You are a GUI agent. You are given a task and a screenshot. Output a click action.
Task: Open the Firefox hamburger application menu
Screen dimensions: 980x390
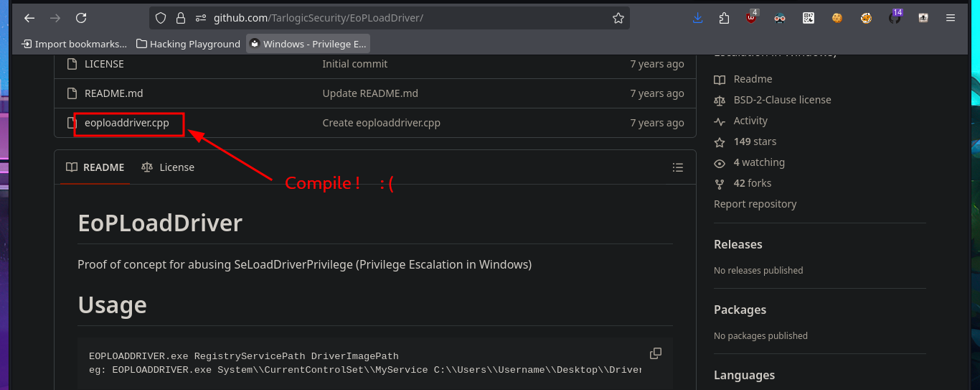(950, 18)
